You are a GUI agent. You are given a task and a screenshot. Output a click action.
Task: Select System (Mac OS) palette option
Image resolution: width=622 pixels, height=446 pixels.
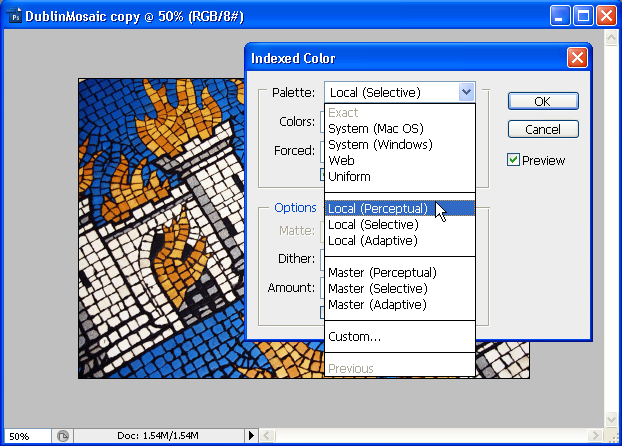pyautogui.click(x=376, y=128)
